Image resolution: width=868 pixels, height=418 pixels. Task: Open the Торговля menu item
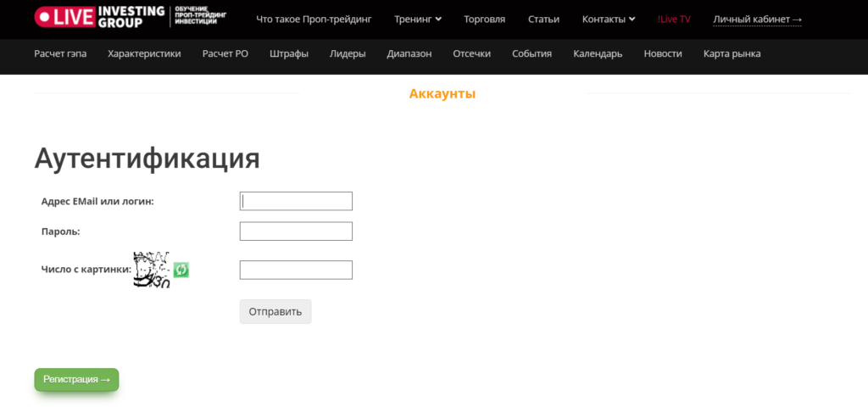[x=485, y=20]
